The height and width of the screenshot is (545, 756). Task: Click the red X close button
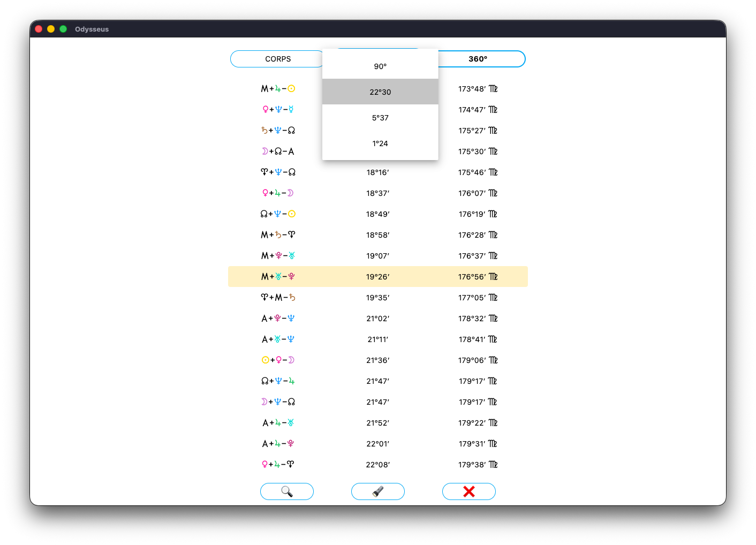coord(469,491)
